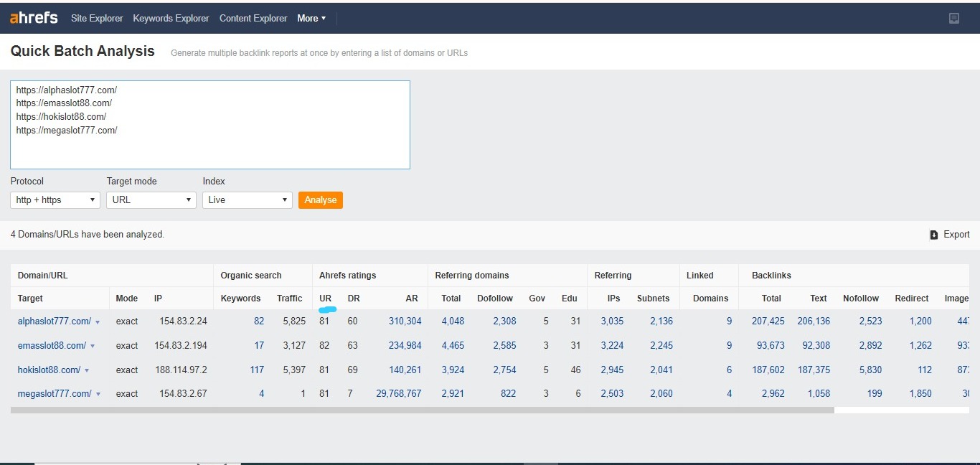
Task: Open the alphaslot777.com/ target link
Action: [54, 321]
